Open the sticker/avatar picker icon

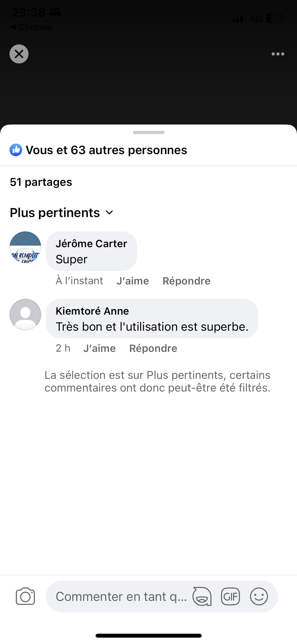(202, 596)
